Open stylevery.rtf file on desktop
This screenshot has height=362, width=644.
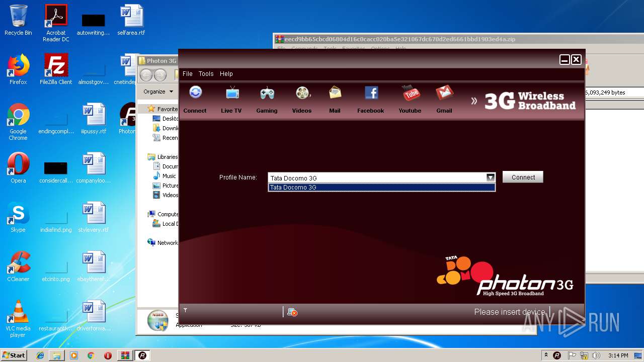pyautogui.click(x=94, y=217)
